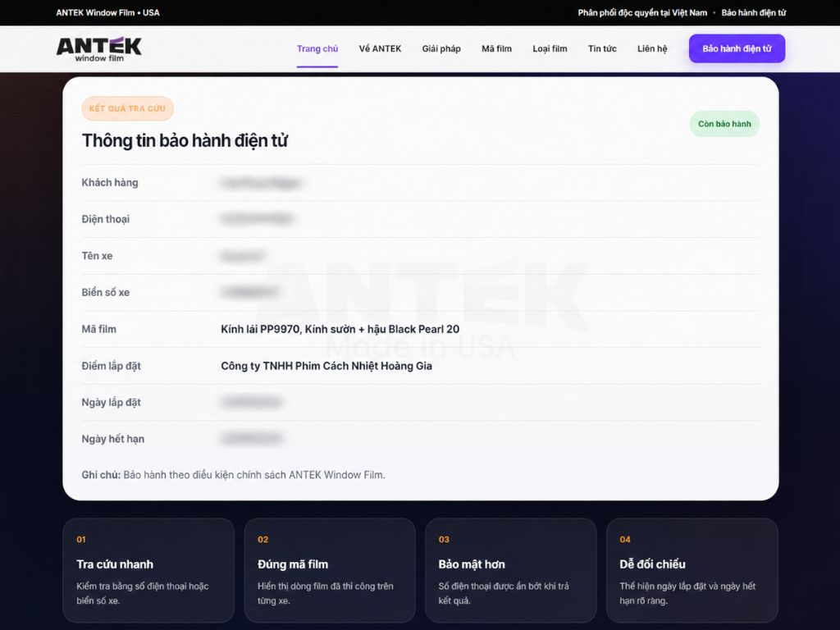840x630 pixels.
Task: Click the KẾT QUẢ TRA CỨU badge
Action: pyautogui.click(x=127, y=108)
